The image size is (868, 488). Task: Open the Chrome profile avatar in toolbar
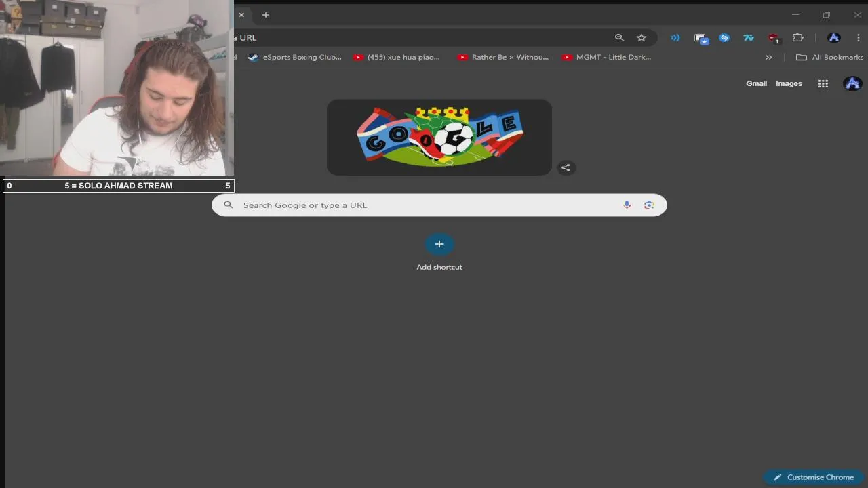834,38
